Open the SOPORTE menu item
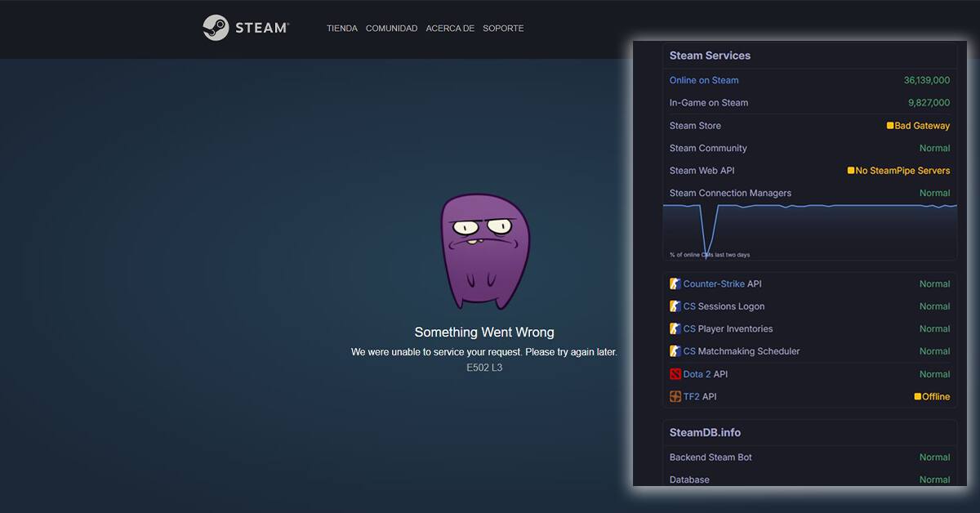980x513 pixels. point(503,29)
